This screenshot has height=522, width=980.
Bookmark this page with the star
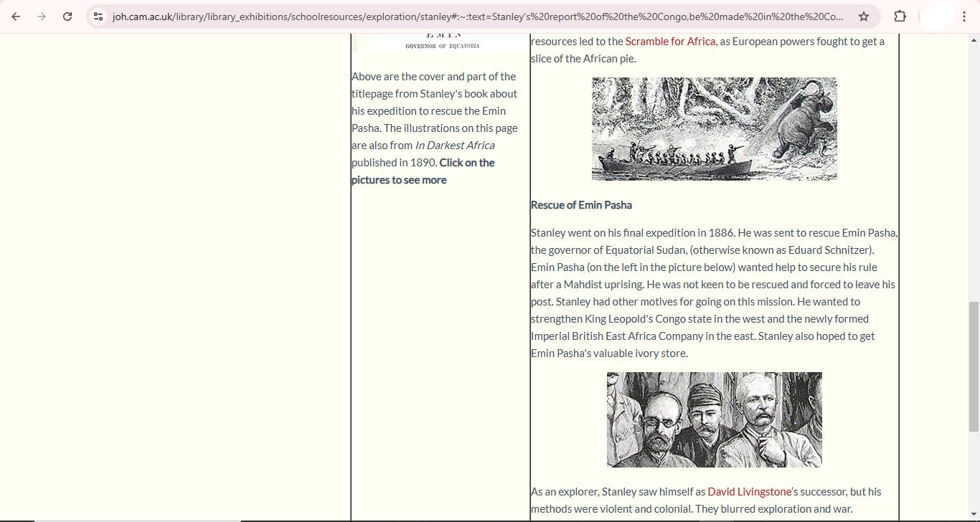click(864, 16)
